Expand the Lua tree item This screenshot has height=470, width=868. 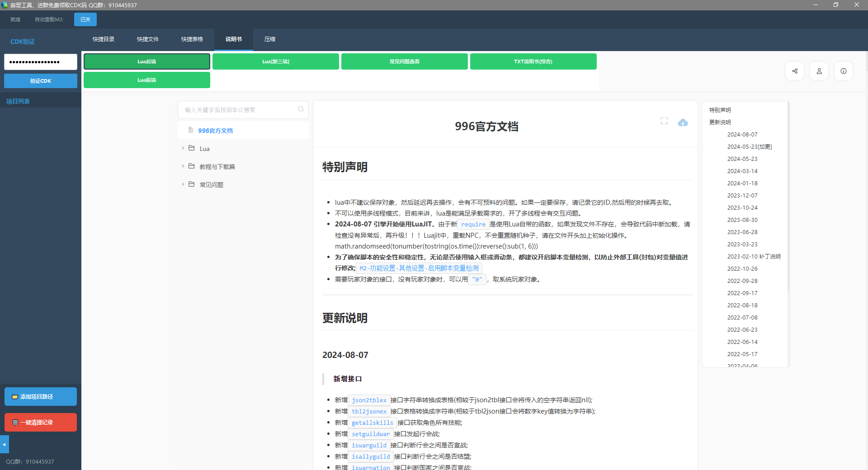(x=183, y=148)
